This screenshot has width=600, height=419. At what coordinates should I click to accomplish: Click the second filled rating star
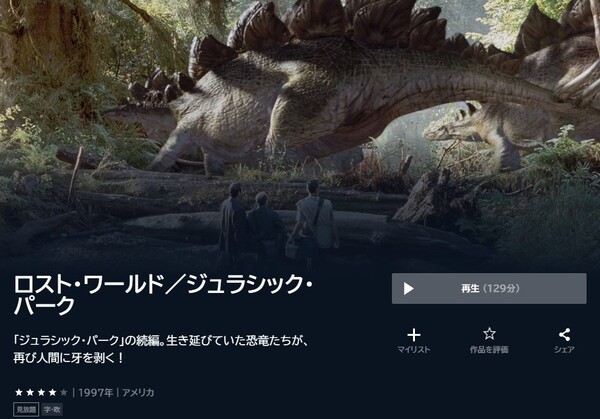(30, 392)
